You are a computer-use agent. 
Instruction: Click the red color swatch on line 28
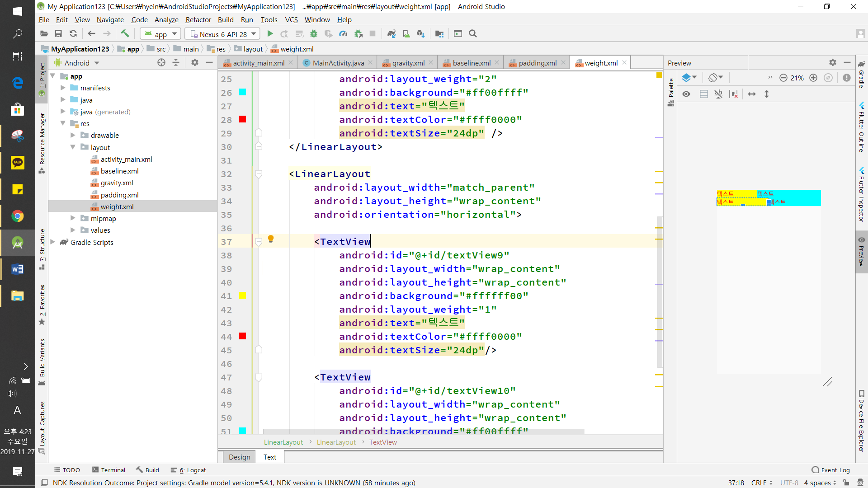coord(242,119)
